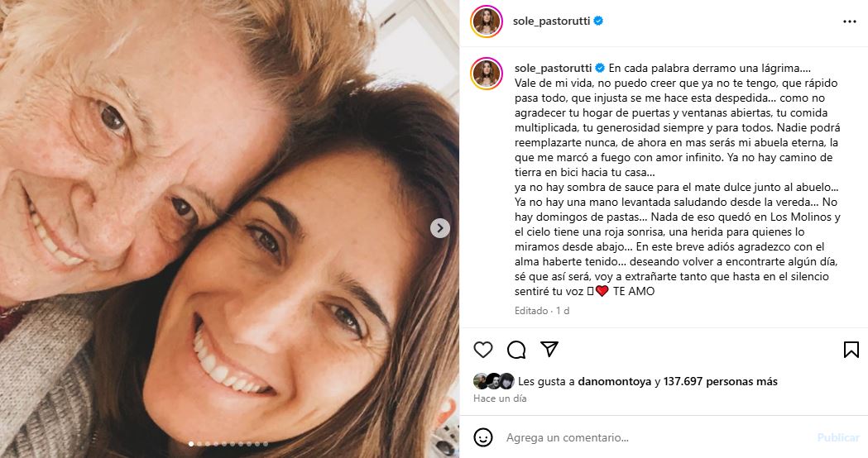Share the post with the paper plane icon
This screenshot has height=458, width=868.
click(549, 349)
